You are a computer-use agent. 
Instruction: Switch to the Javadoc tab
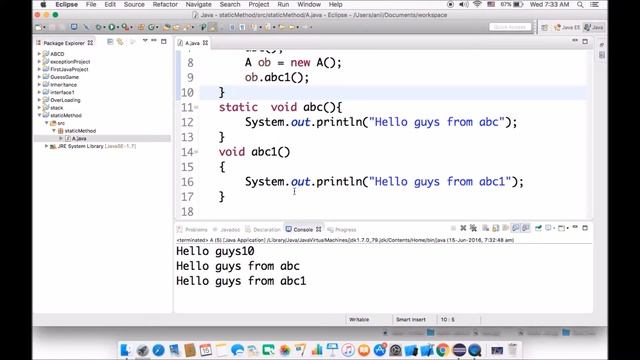pyautogui.click(x=226, y=229)
